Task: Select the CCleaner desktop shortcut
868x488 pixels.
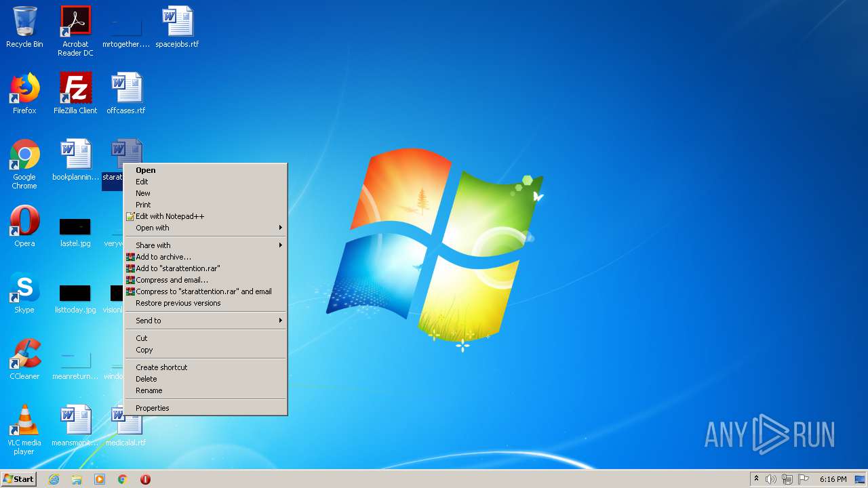Action: coord(24,359)
